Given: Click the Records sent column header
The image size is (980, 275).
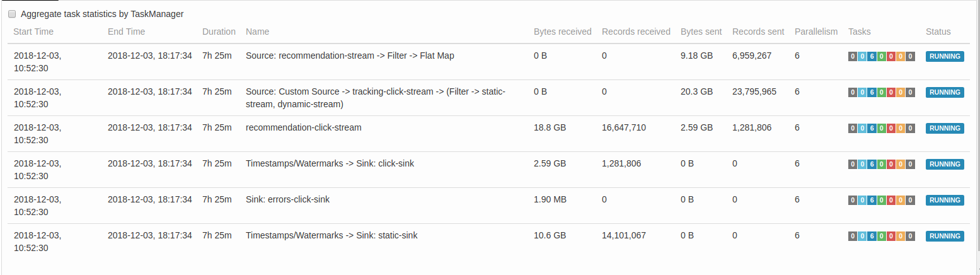Looking at the screenshot, I should 758,32.
